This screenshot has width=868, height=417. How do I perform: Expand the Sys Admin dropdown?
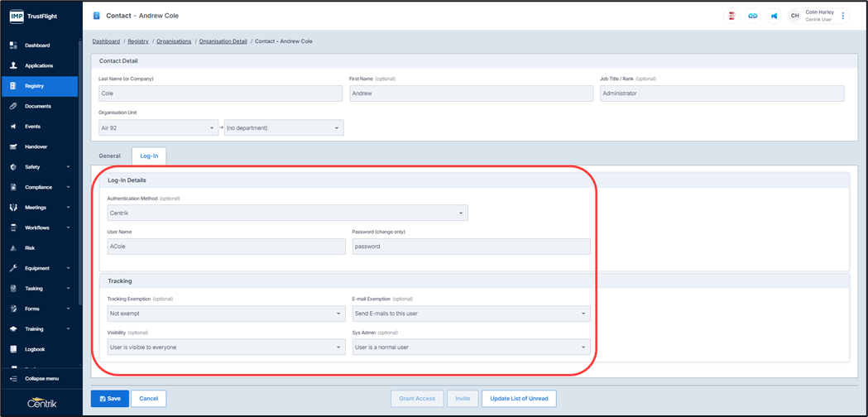pos(471,347)
